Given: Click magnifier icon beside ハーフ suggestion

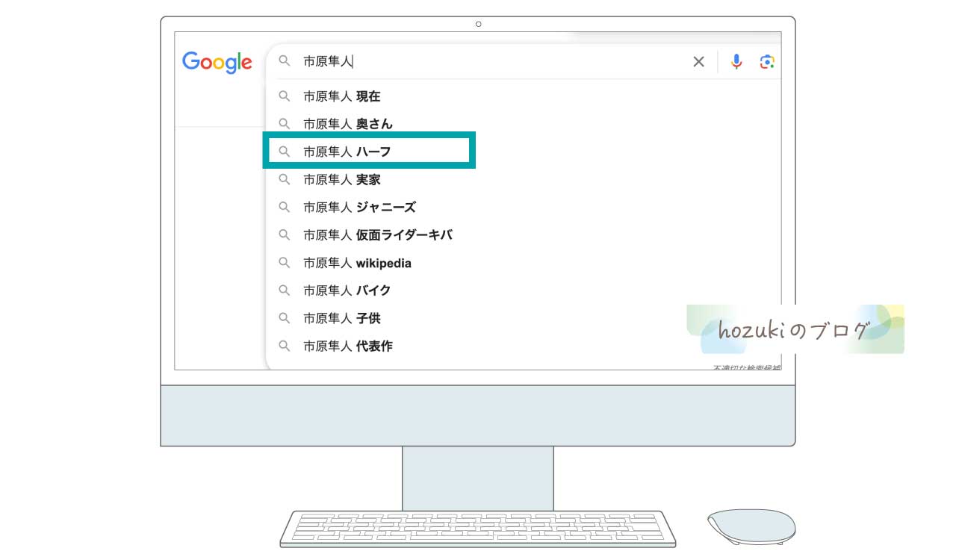Looking at the screenshot, I should (x=284, y=151).
